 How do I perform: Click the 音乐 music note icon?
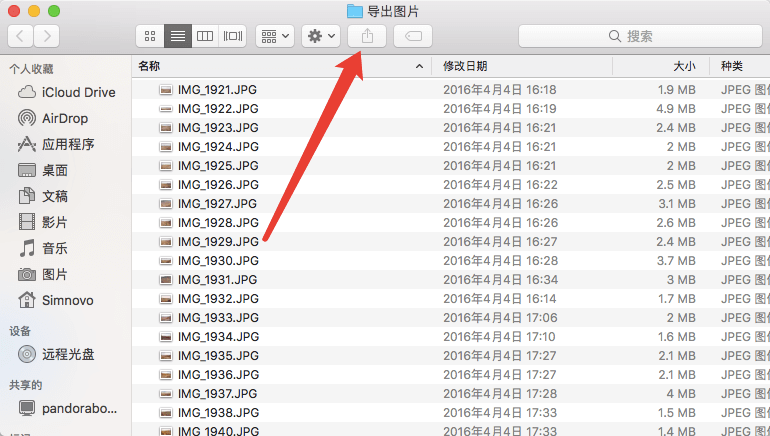[x=27, y=248]
